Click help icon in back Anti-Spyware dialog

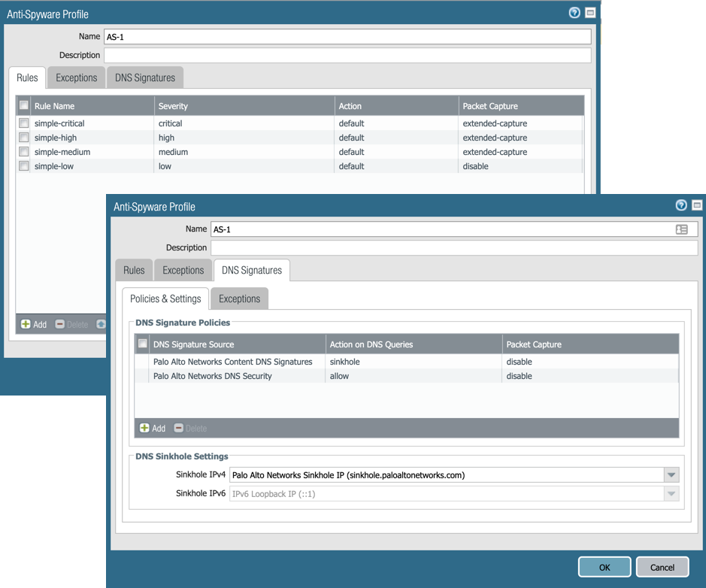click(574, 13)
